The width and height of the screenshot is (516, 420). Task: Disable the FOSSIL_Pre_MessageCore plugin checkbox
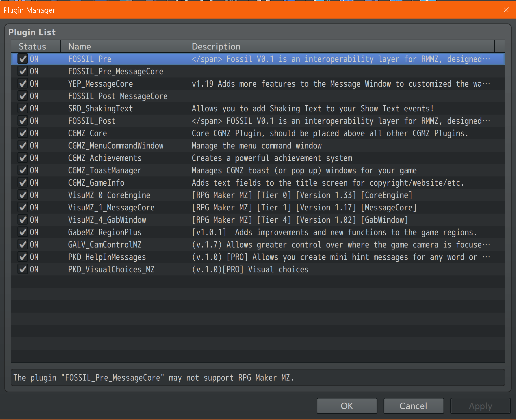(x=23, y=71)
